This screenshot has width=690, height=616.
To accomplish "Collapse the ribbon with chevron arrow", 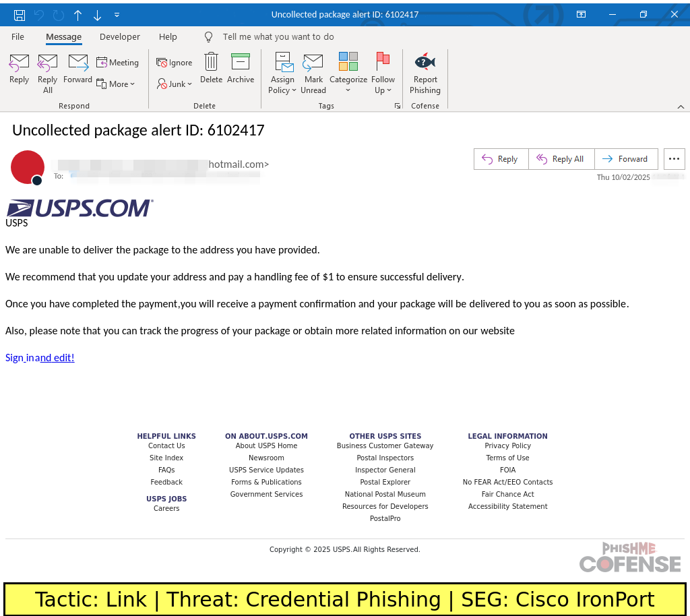I will point(681,106).
